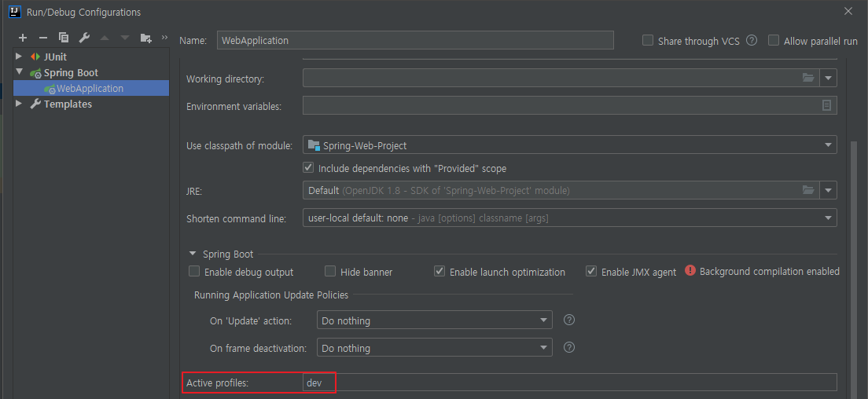Show more toolbar actions chevron
Image resolution: width=868 pixels, height=399 pixels.
[x=164, y=38]
